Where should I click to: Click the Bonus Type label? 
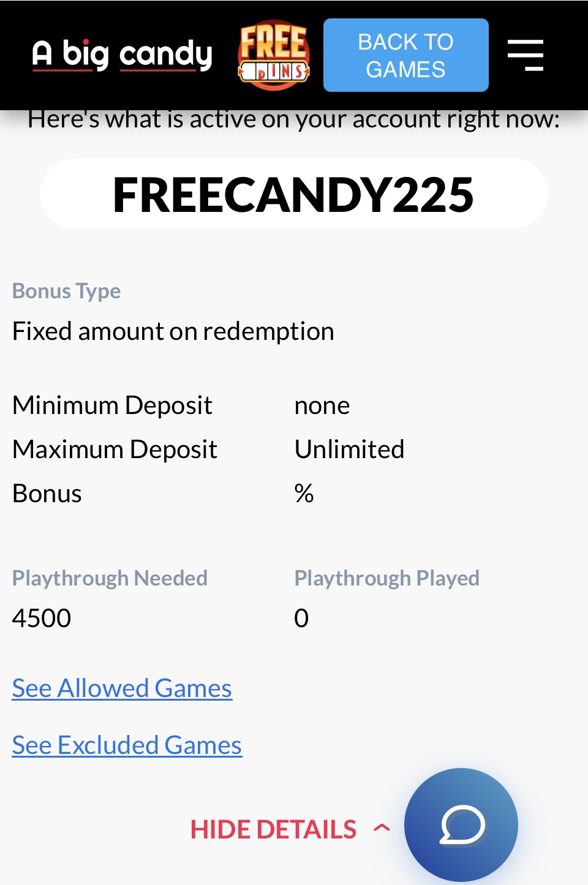coord(67,291)
